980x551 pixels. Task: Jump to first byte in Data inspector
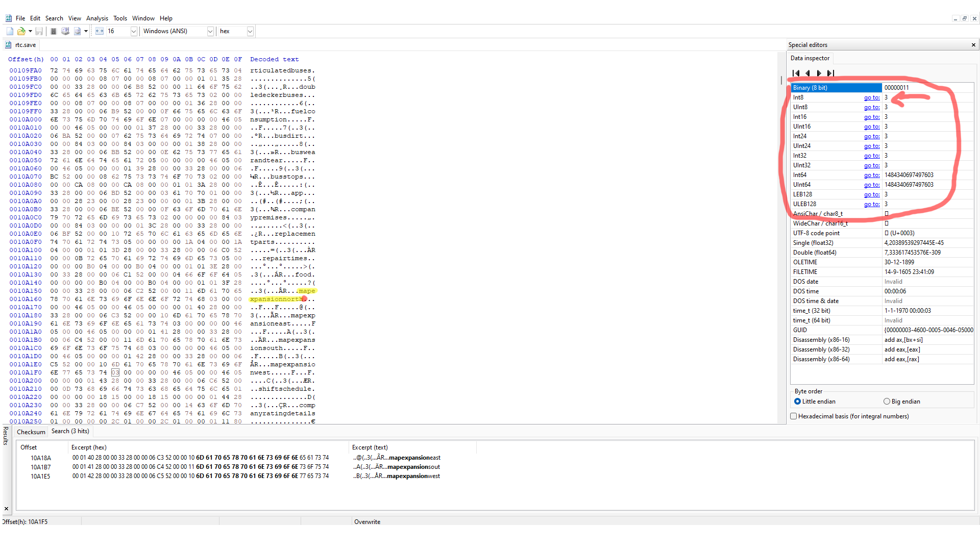point(796,73)
